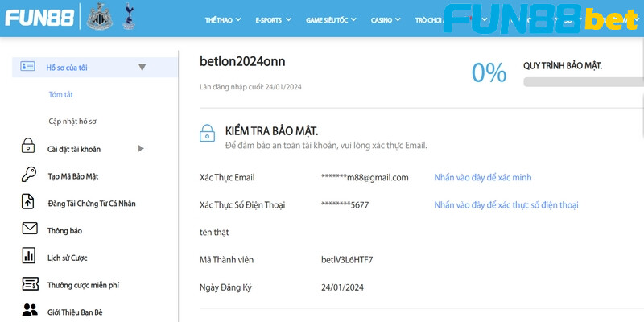
Task: Click the ticket icon for Thưởng cược miễn phí
Action: pos(30,284)
